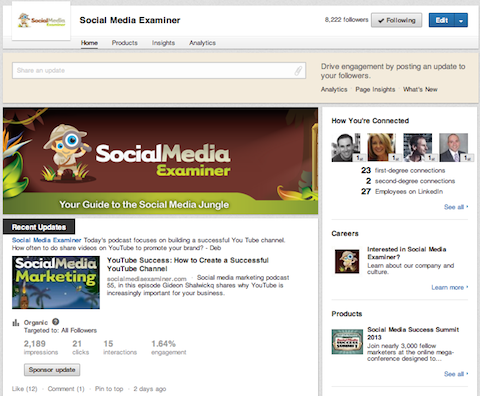Open the What's New link
The image size is (480, 396).
coord(420,89)
